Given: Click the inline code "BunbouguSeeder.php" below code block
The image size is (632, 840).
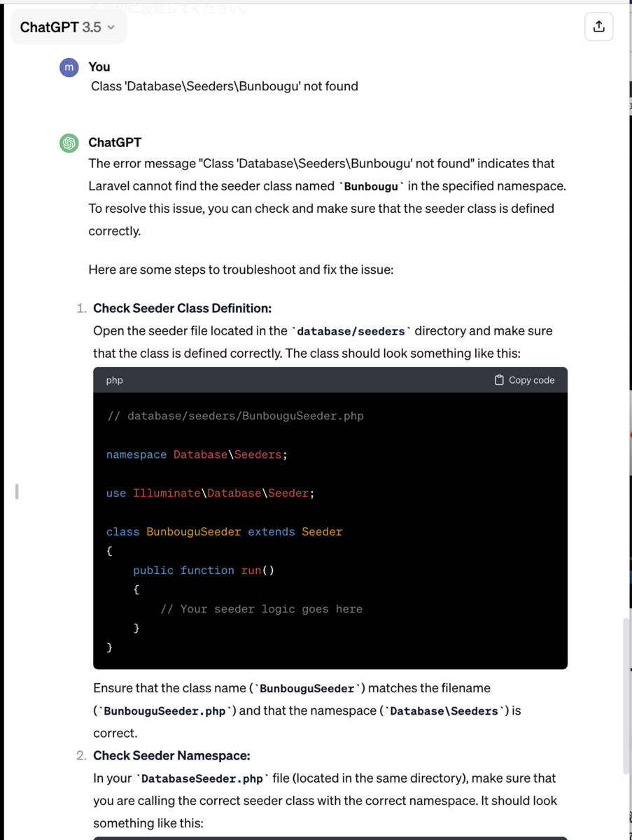Looking at the screenshot, I should (x=165, y=711).
